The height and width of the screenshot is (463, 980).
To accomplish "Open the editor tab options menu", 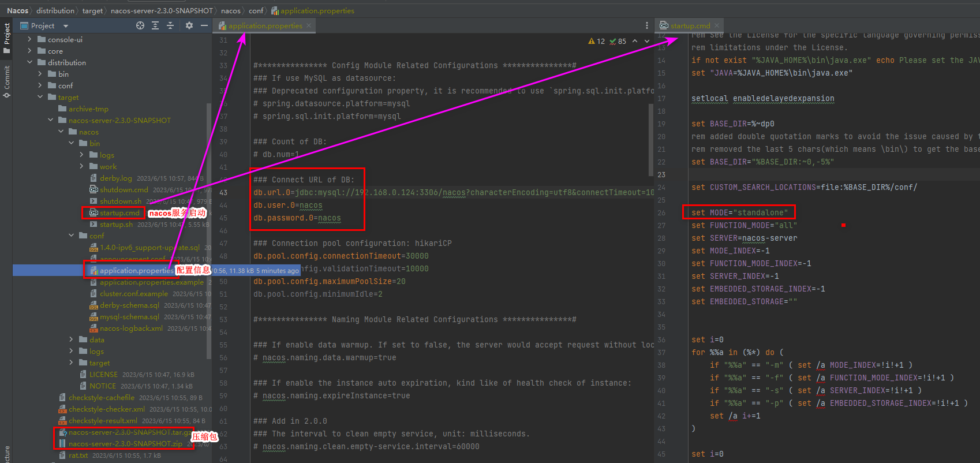I will click(x=647, y=25).
